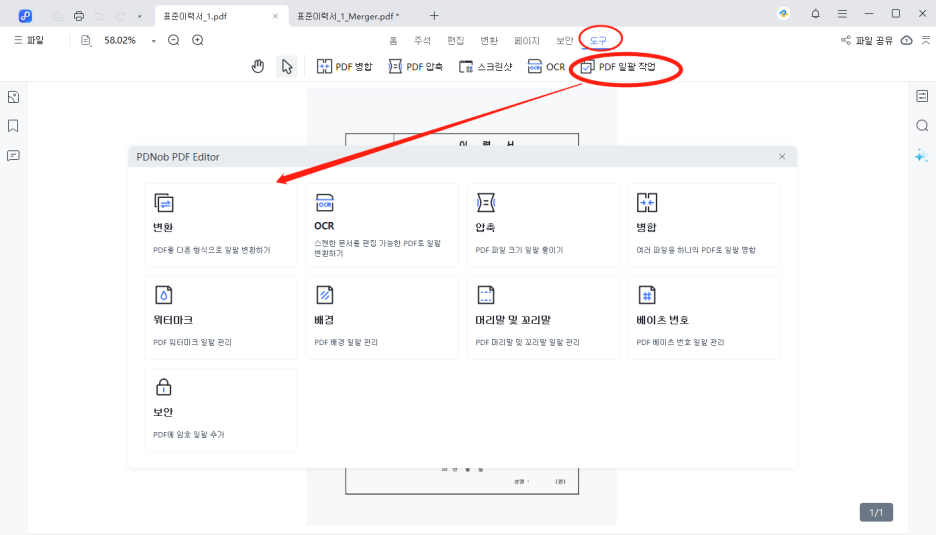Click the 1/1 page indicator
The width and height of the screenshot is (936, 535).
876,512
